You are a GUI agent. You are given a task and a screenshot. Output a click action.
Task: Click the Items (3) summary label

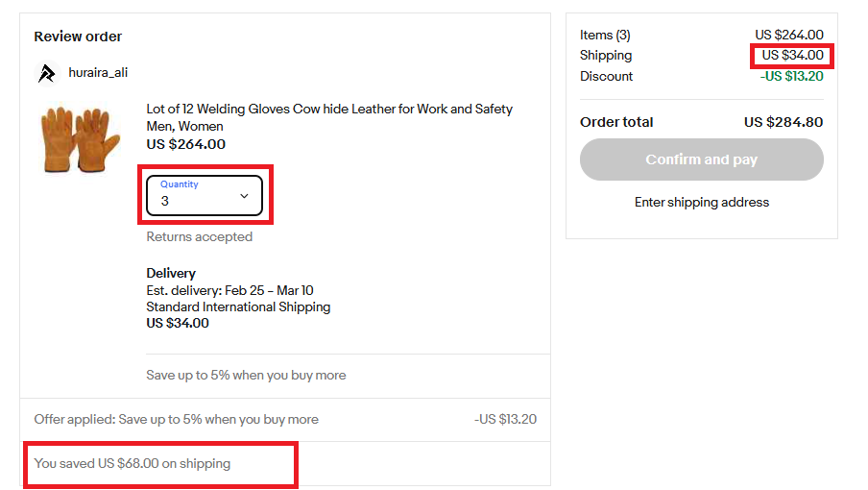pyautogui.click(x=605, y=35)
